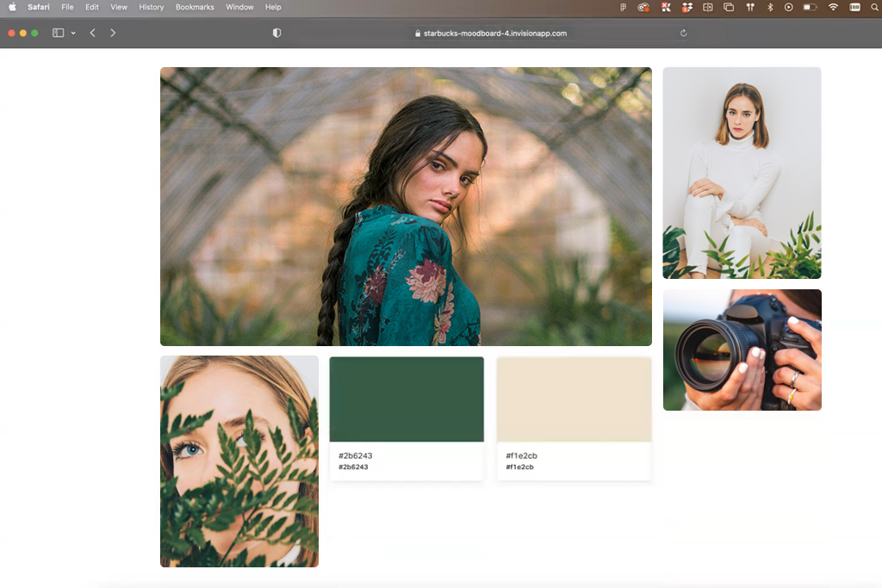Open the screen mirroring menu bar icon

[x=729, y=7]
